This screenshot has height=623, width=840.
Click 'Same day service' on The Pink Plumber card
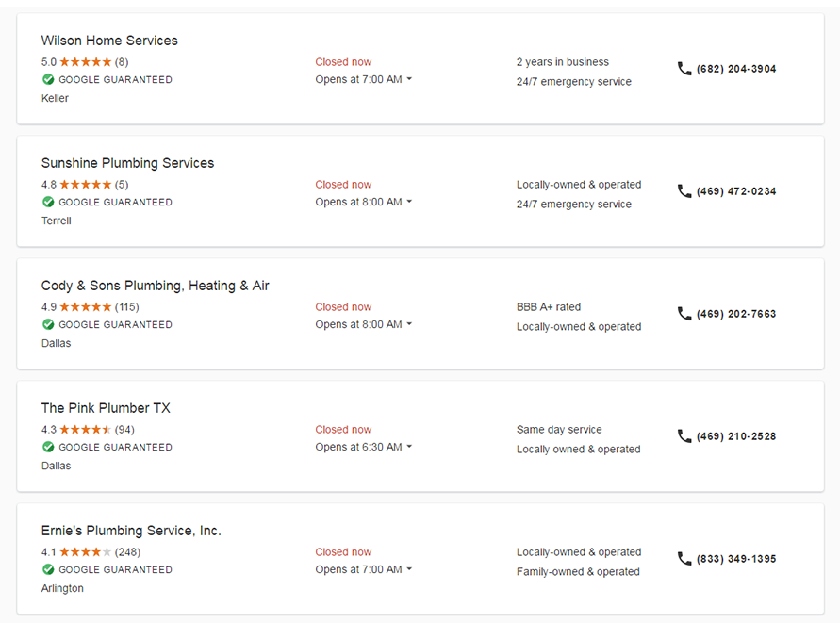[559, 430]
